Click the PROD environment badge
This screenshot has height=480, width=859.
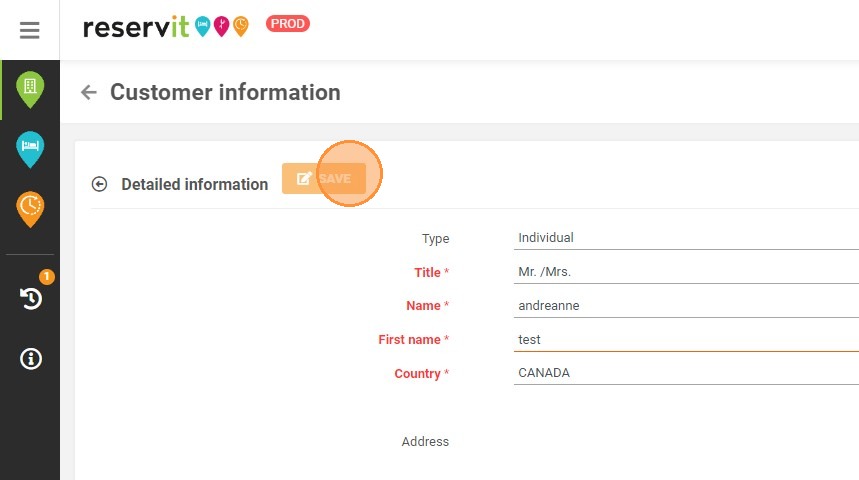[x=288, y=24]
